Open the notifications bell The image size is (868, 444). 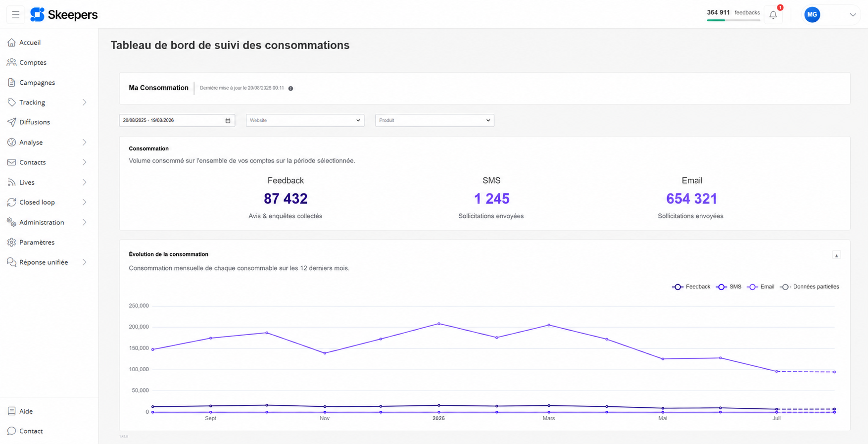773,15
